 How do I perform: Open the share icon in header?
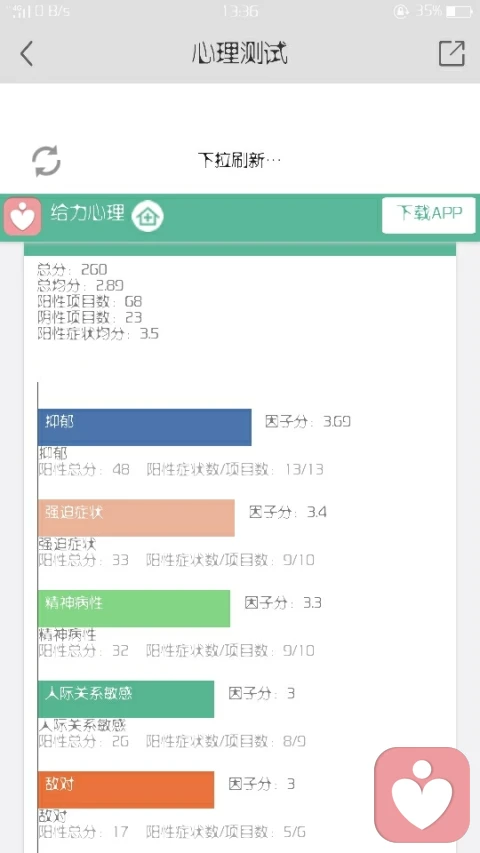tap(452, 53)
